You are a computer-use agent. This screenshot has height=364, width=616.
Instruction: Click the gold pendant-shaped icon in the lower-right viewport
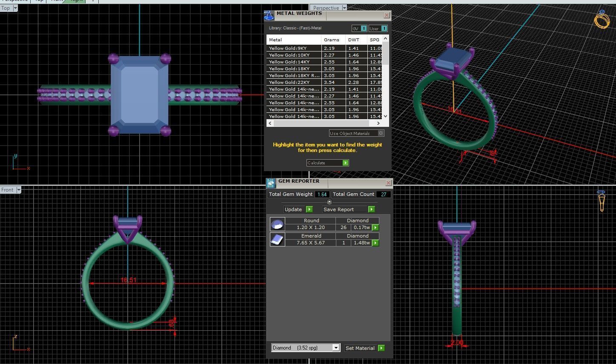(x=601, y=201)
